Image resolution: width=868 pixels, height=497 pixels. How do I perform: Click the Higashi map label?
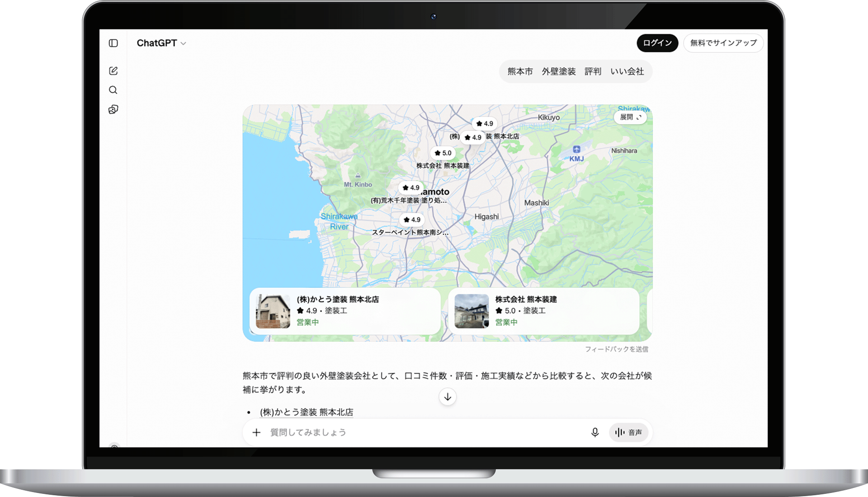pos(486,216)
